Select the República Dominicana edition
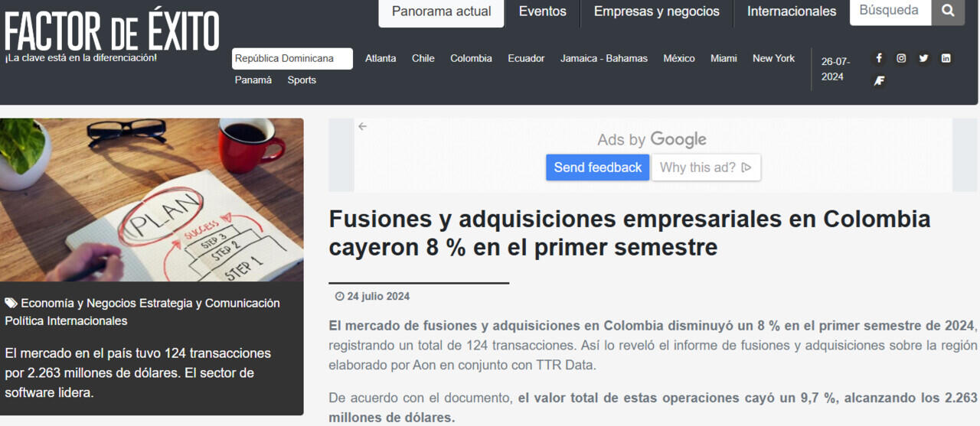Screen dimensions: 980x426 (292, 59)
